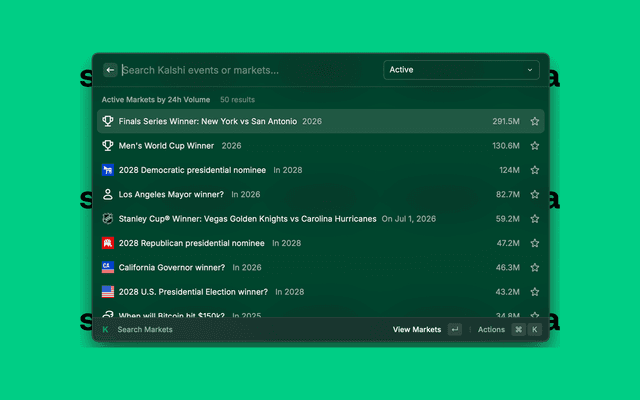Click the Republican elephant icon
The image size is (640, 400).
[108, 243]
